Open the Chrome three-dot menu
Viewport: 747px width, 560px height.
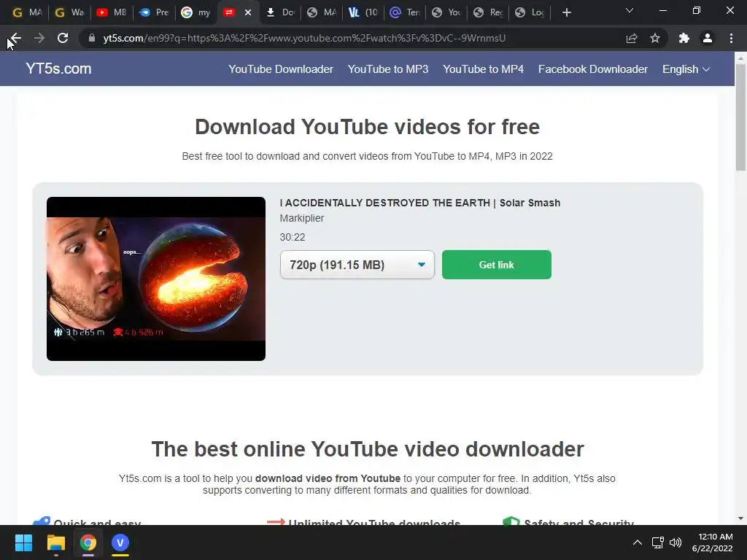731,38
